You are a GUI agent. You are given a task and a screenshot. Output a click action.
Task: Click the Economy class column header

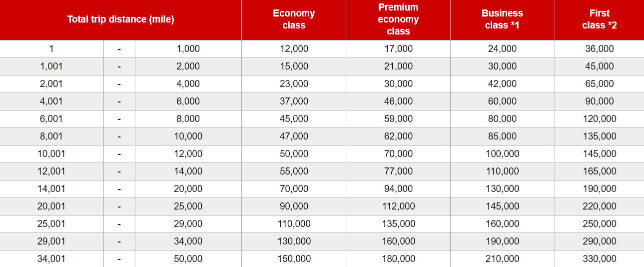[294, 19]
